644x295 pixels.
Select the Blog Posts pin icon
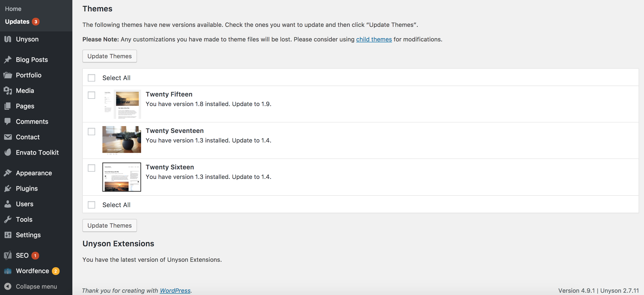pyautogui.click(x=8, y=59)
